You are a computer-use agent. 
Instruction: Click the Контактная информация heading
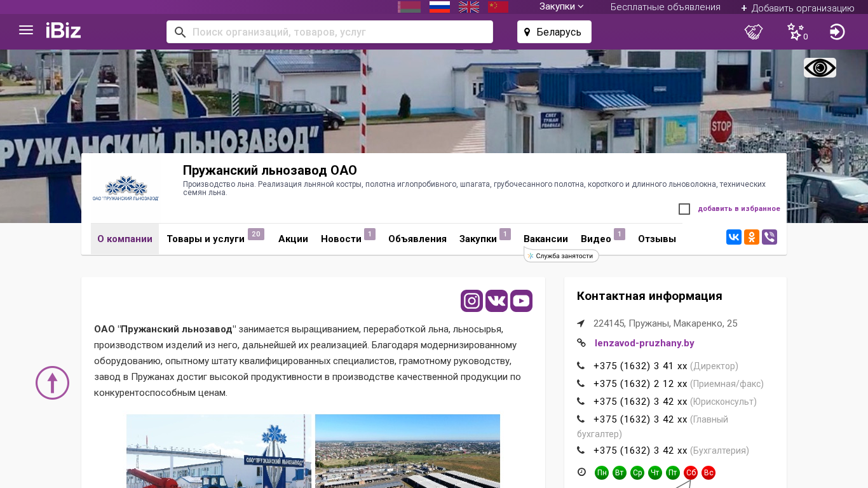click(649, 296)
